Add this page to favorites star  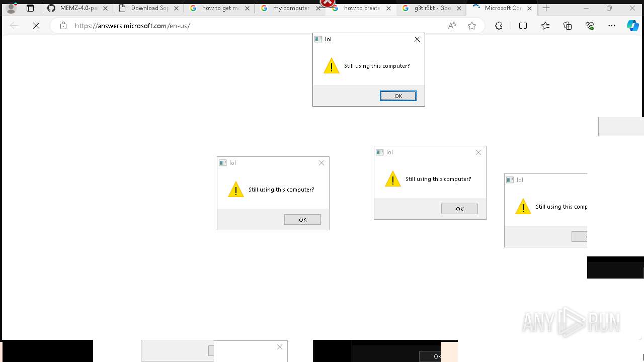coord(472,26)
